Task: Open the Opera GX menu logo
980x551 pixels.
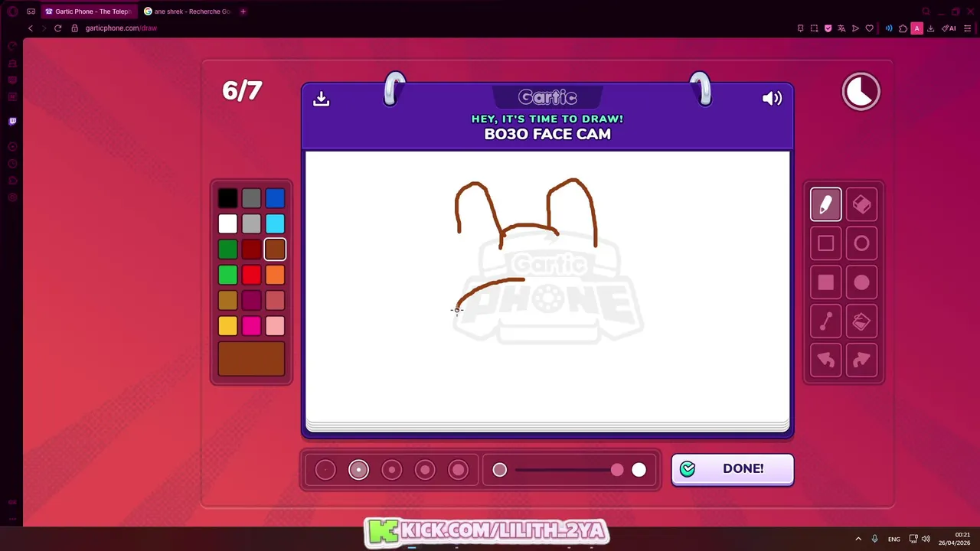Action: (12, 11)
